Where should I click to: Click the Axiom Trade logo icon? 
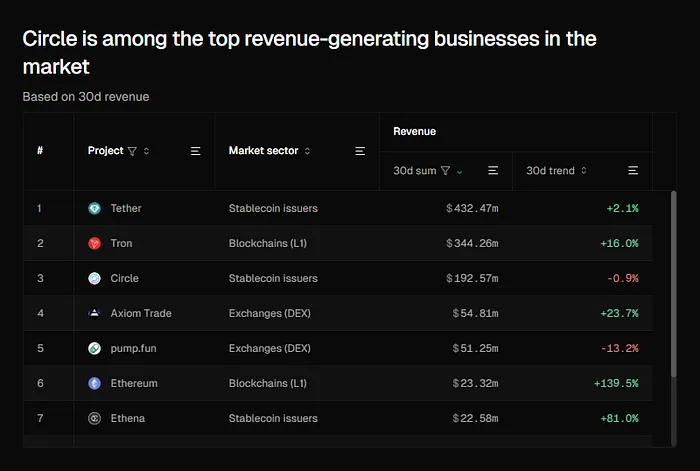coord(94,313)
